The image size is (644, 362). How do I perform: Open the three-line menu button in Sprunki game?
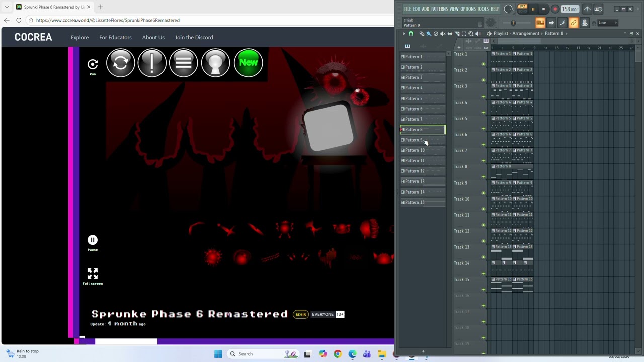click(184, 63)
